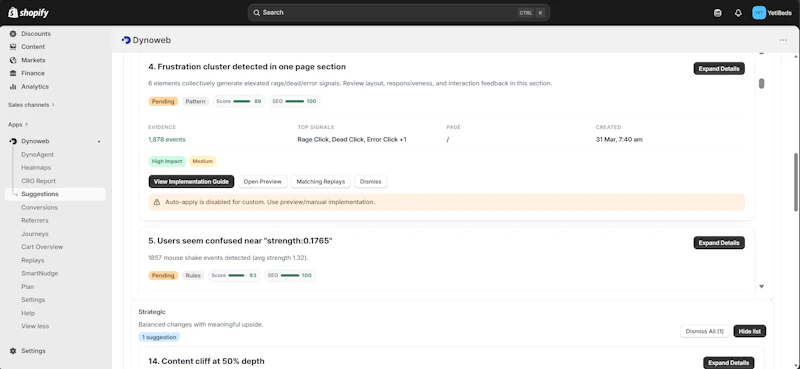The width and height of the screenshot is (800, 369).
Task: Click View Implementation Guide button
Action: pos(191,181)
